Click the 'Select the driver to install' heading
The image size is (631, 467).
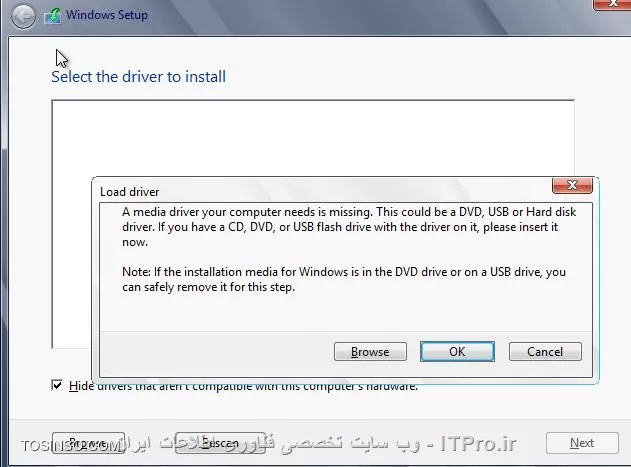pyautogui.click(x=138, y=76)
